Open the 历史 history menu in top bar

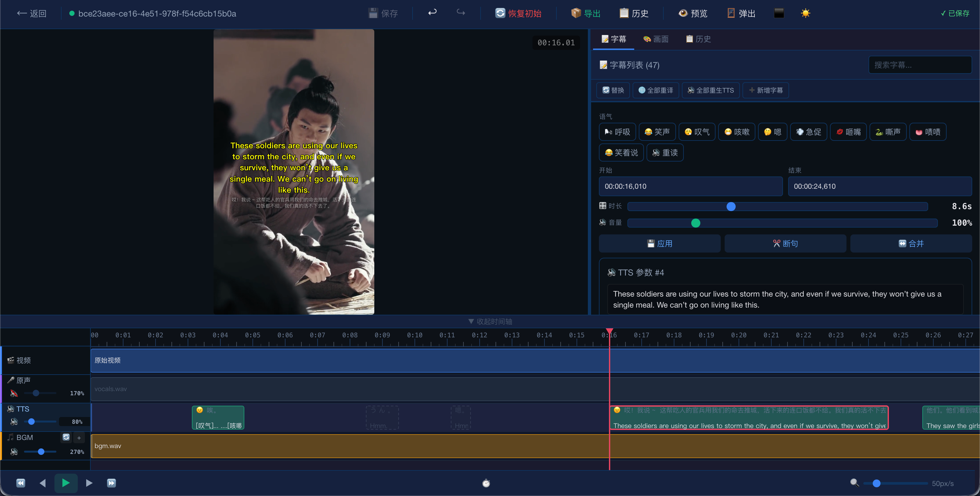(x=634, y=13)
